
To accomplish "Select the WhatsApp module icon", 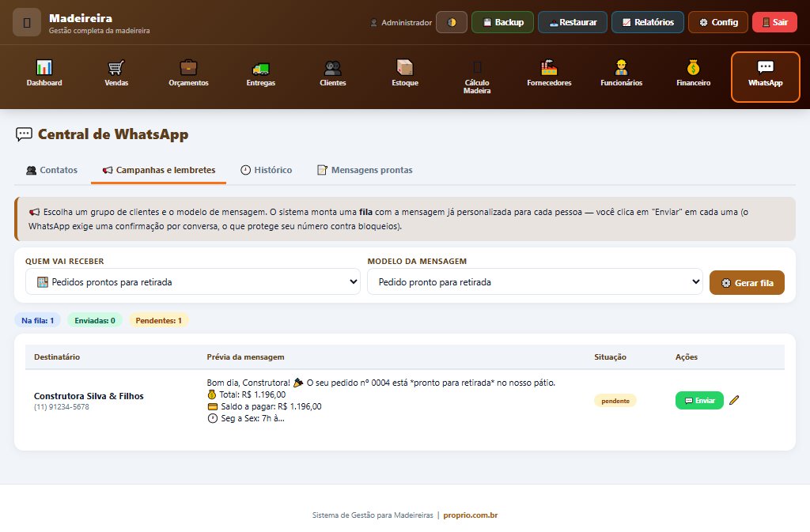I will (x=766, y=77).
